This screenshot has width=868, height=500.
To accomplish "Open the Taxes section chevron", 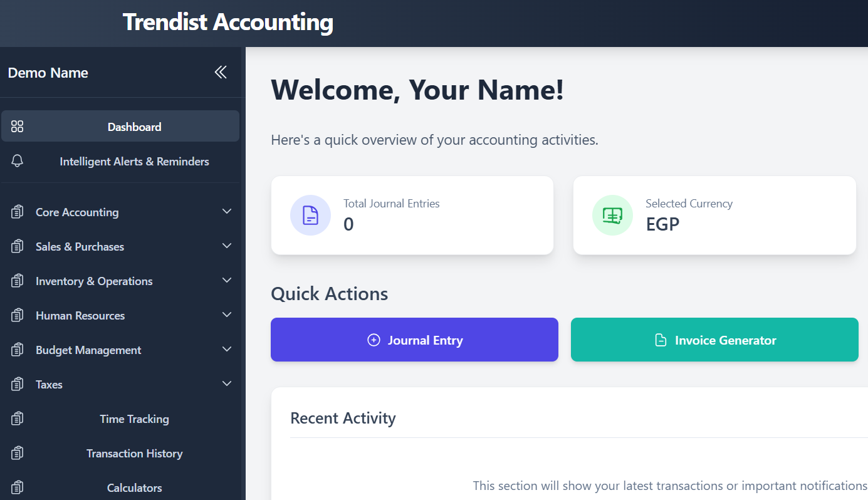I will click(226, 383).
